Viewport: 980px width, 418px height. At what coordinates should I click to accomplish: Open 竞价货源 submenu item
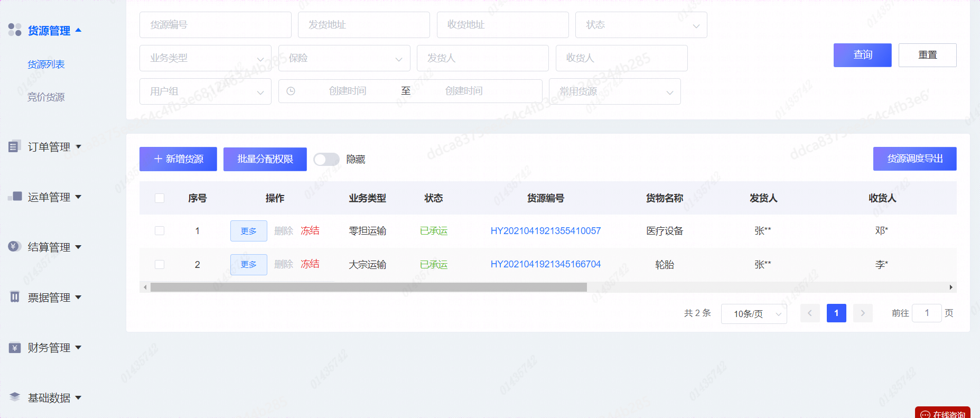(46, 97)
